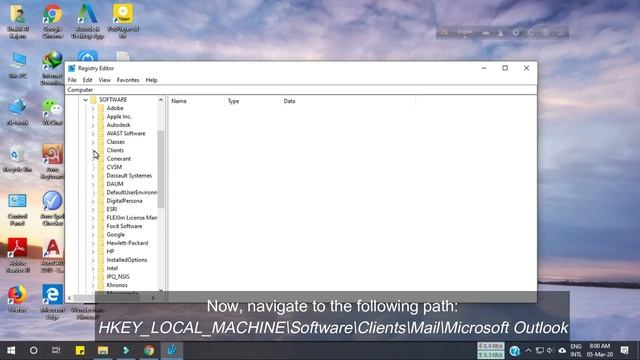This screenshot has width=640, height=360.
Task: Select the ESRI key
Action: [x=112, y=209]
